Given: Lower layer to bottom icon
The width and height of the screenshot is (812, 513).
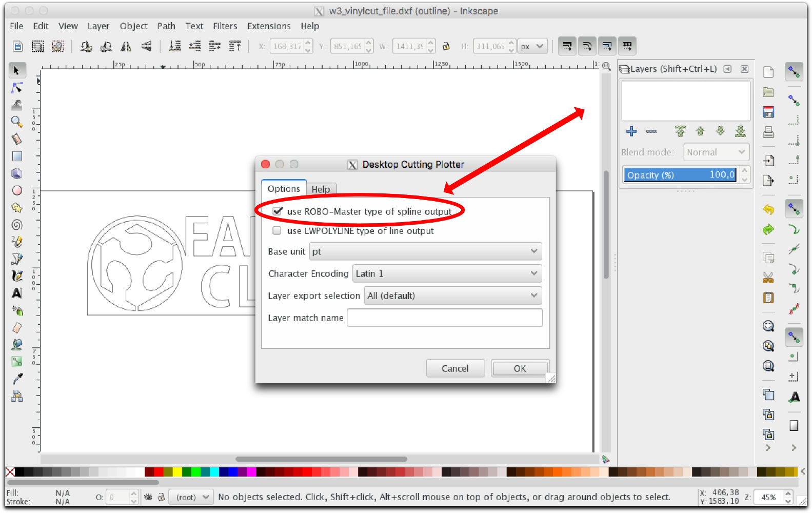Looking at the screenshot, I should coord(740,132).
